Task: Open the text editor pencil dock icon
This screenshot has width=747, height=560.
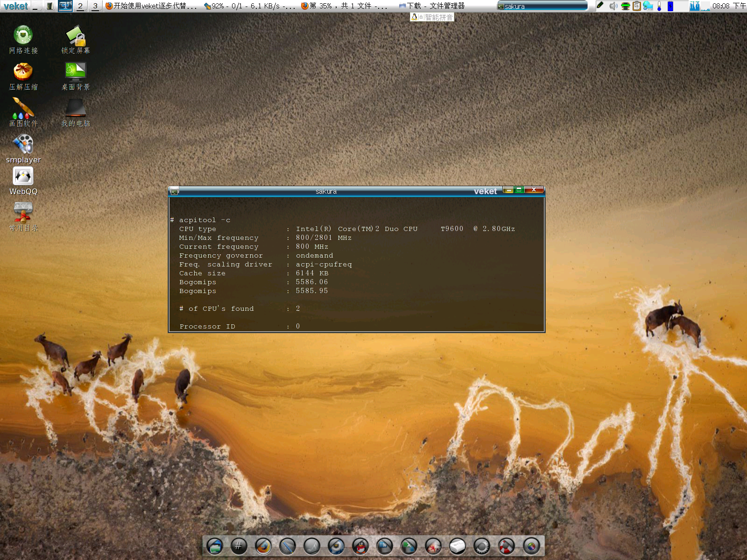Action: tap(287, 546)
